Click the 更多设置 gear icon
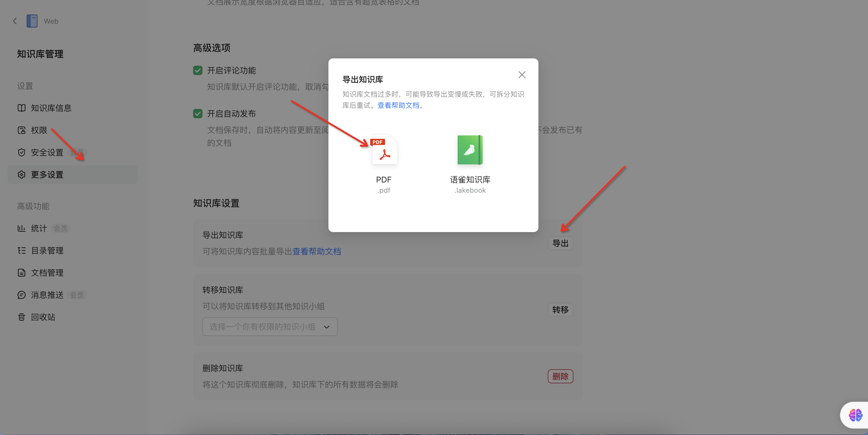868x435 pixels. (x=22, y=175)
